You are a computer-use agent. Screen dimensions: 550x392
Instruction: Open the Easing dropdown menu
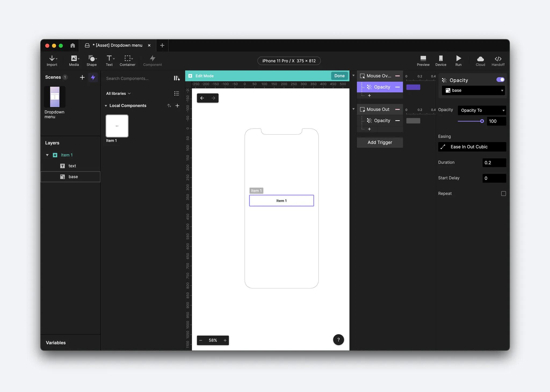(472, 146)
